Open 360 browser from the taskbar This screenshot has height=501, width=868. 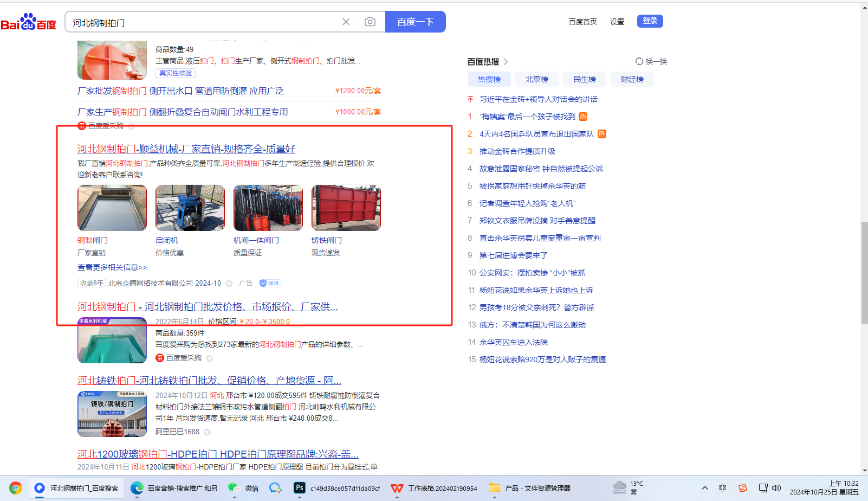coord(16,488)
